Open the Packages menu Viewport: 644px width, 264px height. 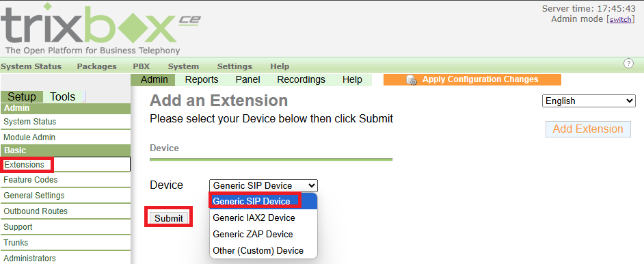[97, 66]
